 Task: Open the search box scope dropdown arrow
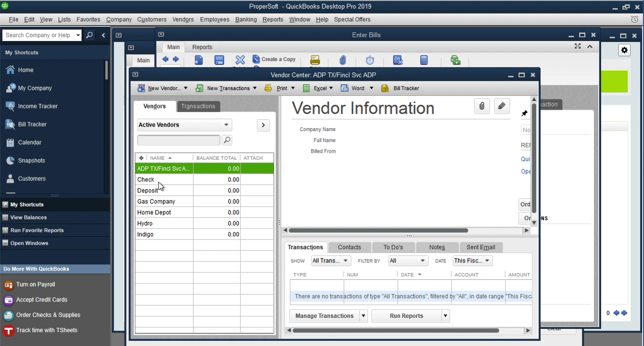click(x=78, y=35)
